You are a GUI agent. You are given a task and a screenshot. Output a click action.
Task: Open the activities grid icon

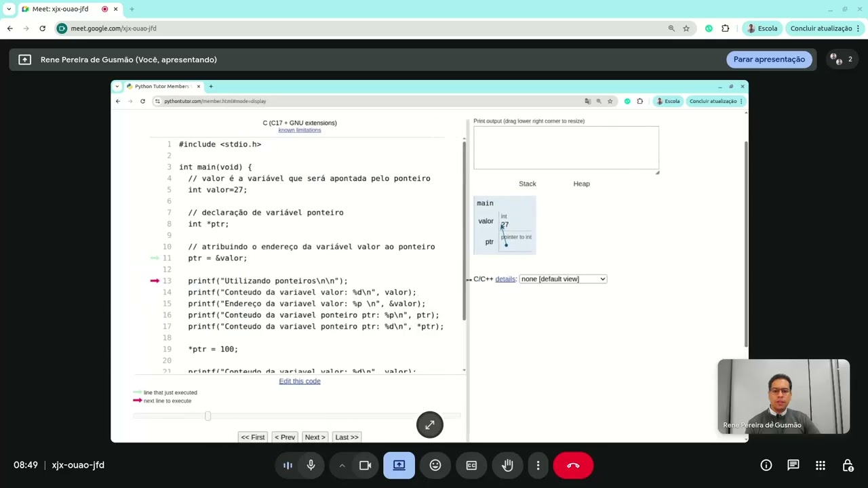pyautogui.click(x=821, y=465)
